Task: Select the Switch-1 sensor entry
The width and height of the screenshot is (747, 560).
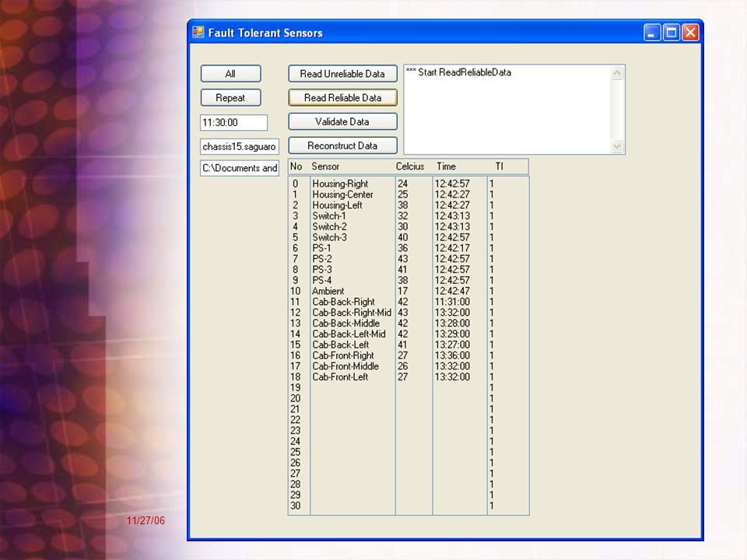Action: [328, 216]
